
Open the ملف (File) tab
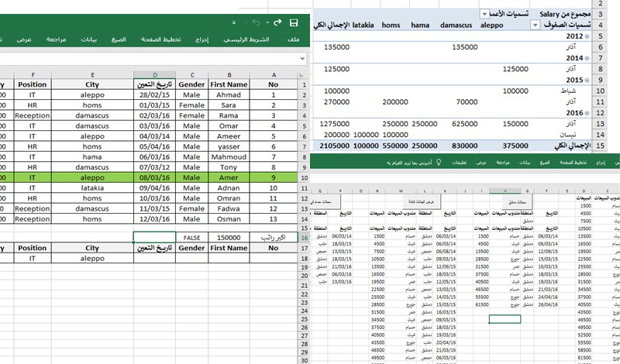coord(294,39)
